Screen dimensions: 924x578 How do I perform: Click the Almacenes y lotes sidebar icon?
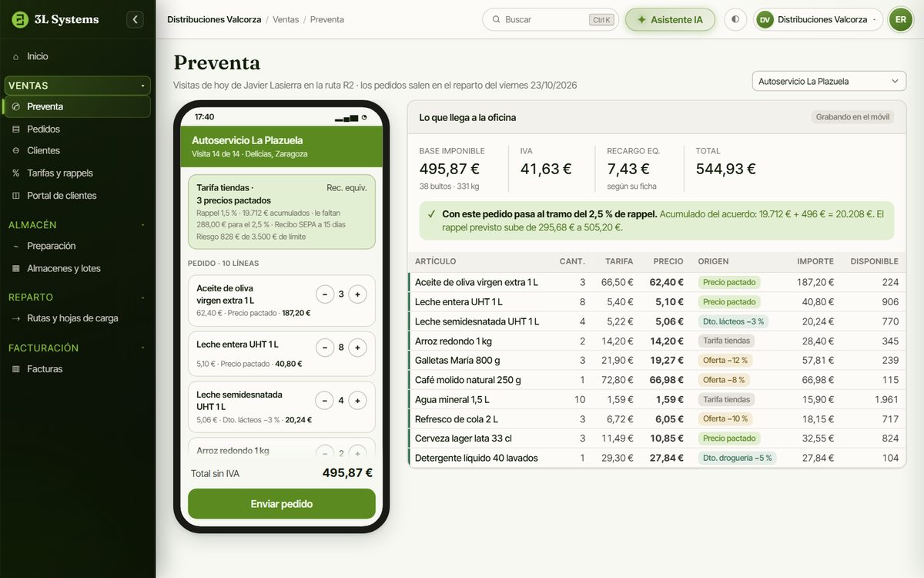click(16, 268)
